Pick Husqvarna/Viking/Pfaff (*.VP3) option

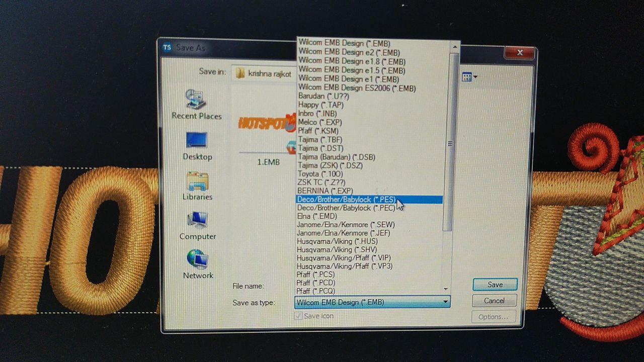344,266
